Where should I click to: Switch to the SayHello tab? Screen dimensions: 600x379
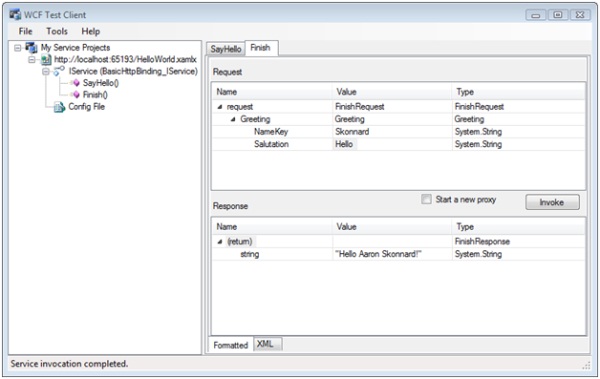(226, 49)
